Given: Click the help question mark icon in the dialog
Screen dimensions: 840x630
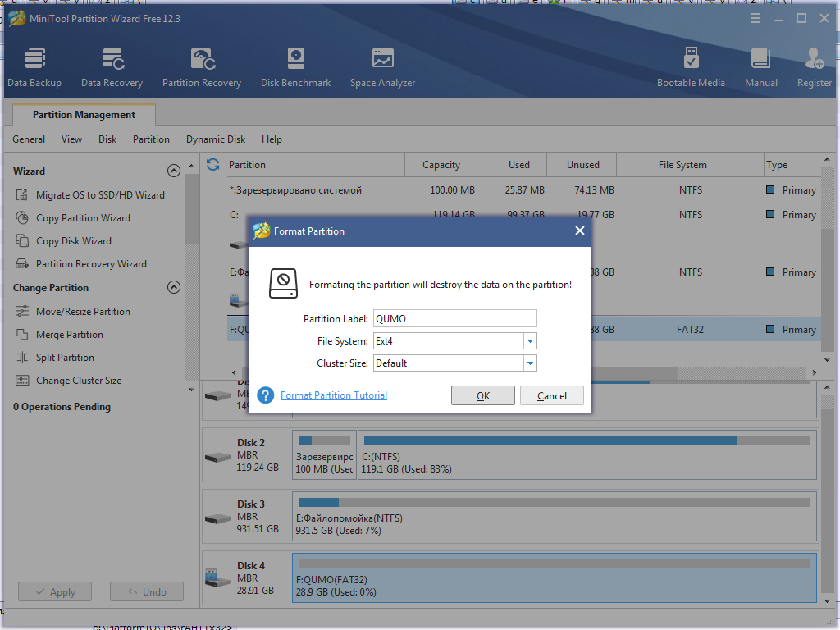Looking at the screenshot, I should pos(266,395).
